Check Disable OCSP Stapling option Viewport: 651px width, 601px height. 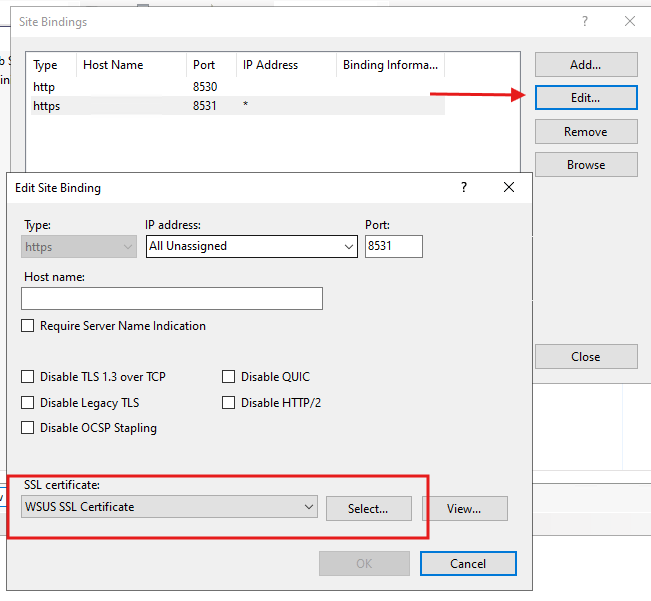pos(28,428)
